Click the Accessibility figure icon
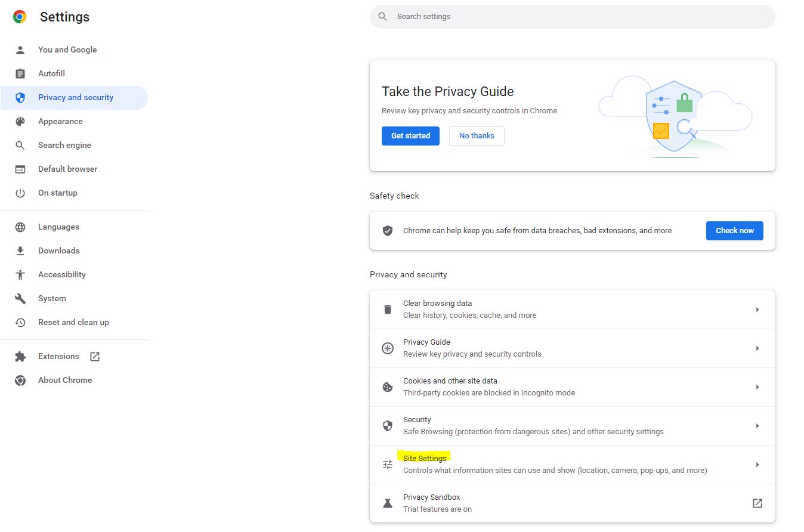Image resolution: width=804 pixels, height=532 pixels. pyautogui.click(x=20, y=274)
